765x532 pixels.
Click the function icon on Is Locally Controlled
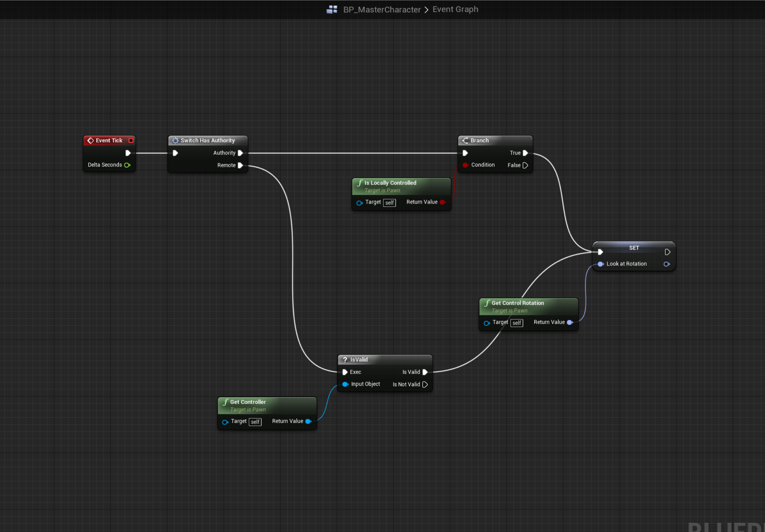click(x=360, y=183)
